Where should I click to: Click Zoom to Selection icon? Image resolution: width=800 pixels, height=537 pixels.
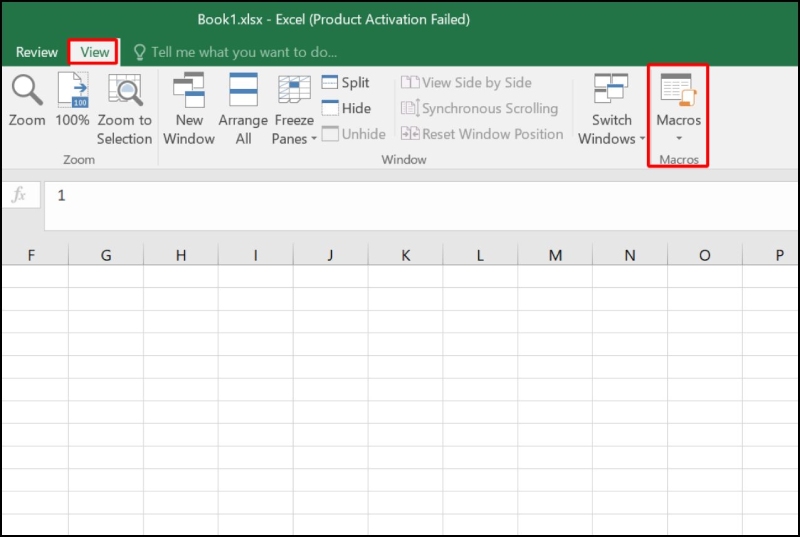124,91
